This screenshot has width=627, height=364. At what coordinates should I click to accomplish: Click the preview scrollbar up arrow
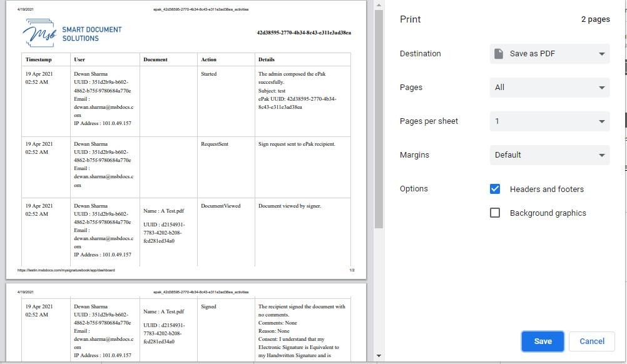(x=379, y=5)
